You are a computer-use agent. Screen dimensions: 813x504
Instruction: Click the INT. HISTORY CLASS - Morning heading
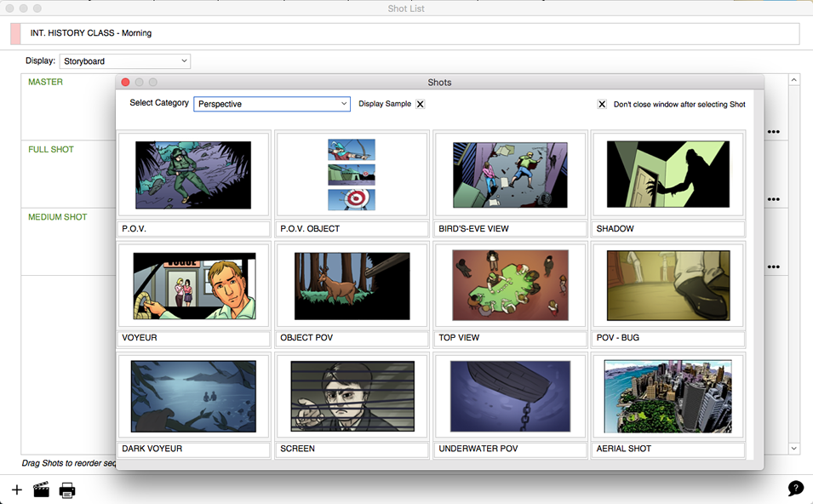click(89, 33)
